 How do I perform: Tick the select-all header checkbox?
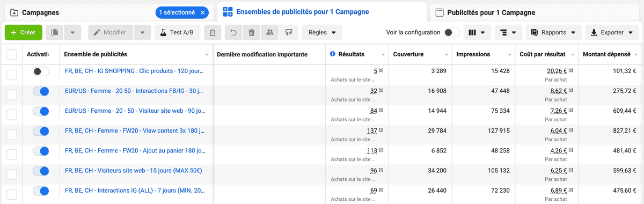coord(12,54)
